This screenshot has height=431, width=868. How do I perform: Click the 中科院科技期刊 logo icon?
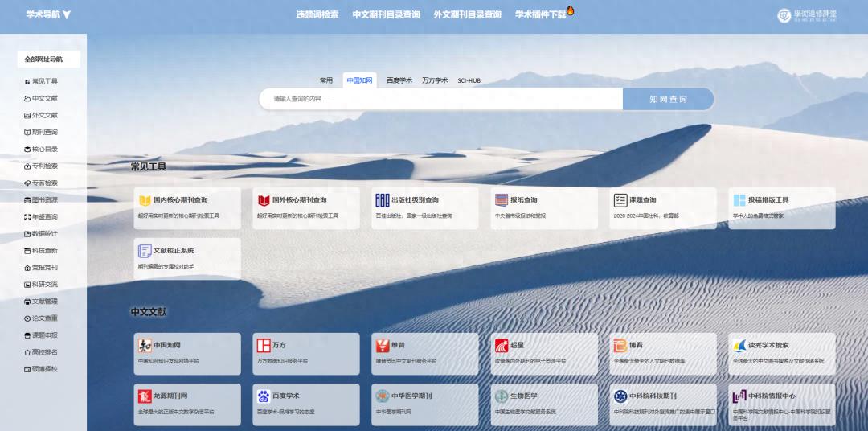620,396
